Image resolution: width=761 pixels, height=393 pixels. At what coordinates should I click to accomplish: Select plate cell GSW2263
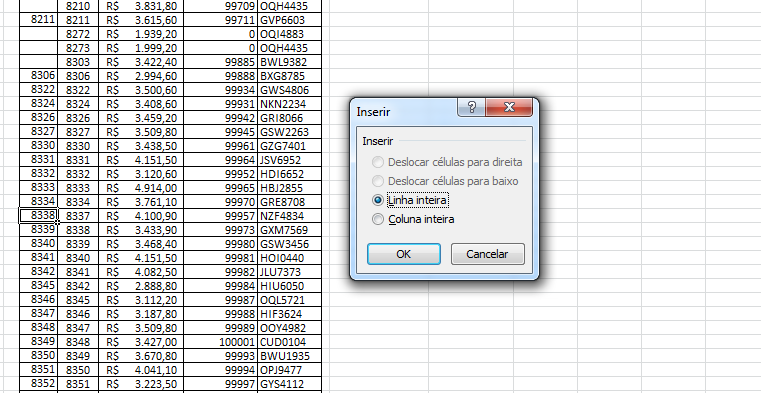click(x=289, y=132)
